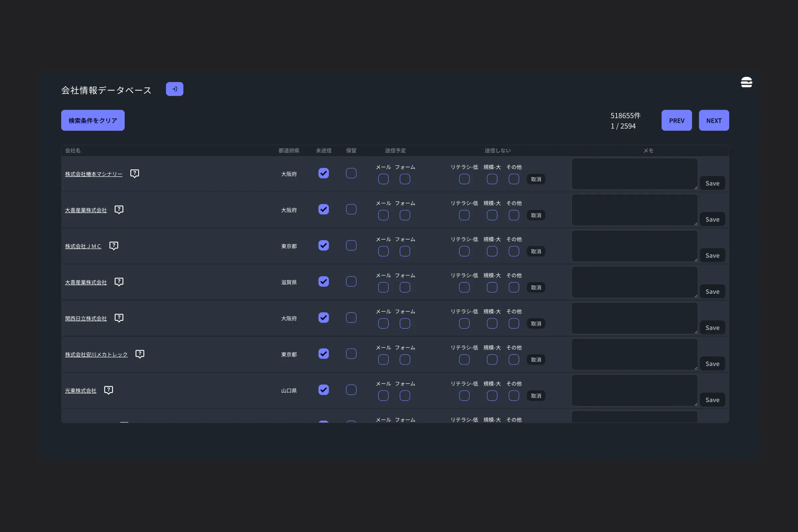Open the hamburger menu icon
The image size is (798, 532).
pyautogui.click(x=746, y=82)
